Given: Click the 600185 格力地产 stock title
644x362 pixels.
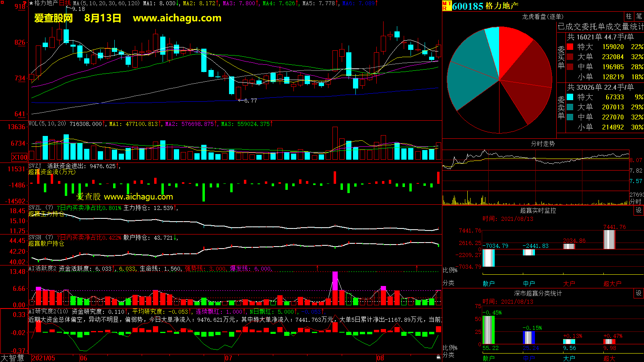Looking at the screenshot, I should pos(485,6).
